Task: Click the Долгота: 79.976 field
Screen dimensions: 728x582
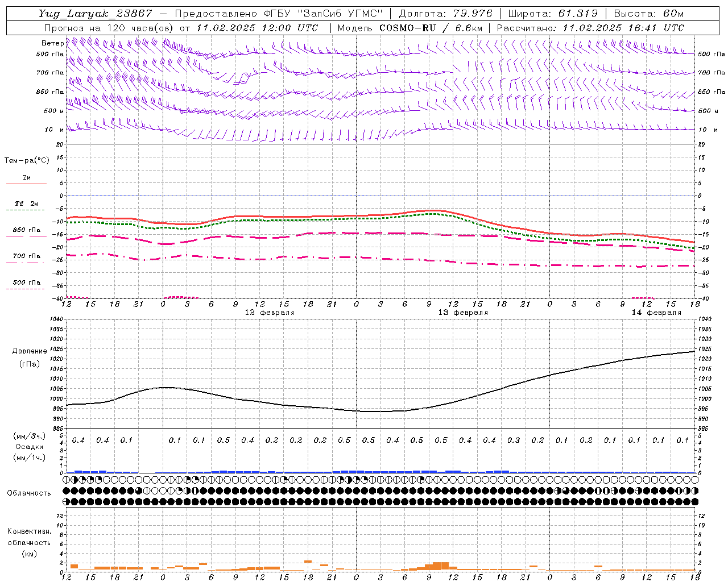Action: click(x=446, y=14)
